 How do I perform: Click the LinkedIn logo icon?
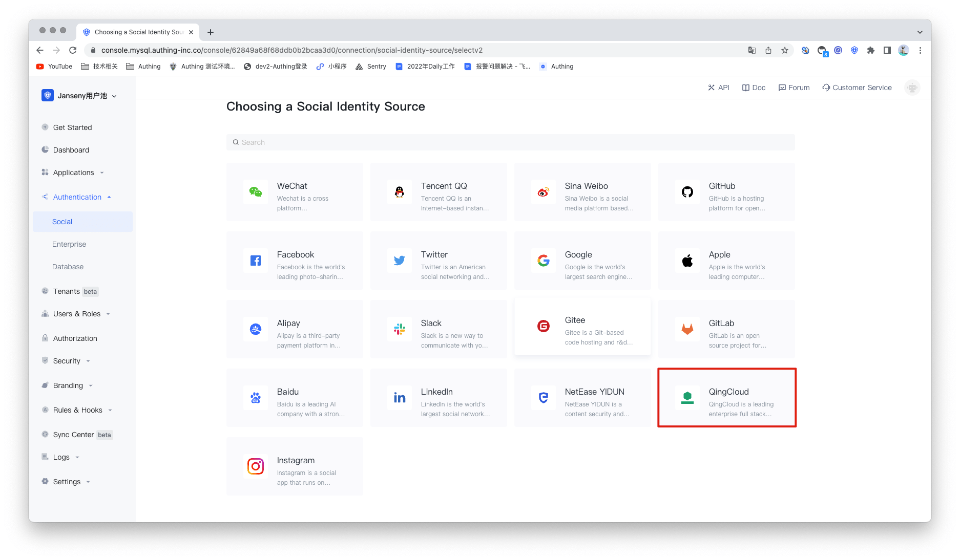(400, 398)
